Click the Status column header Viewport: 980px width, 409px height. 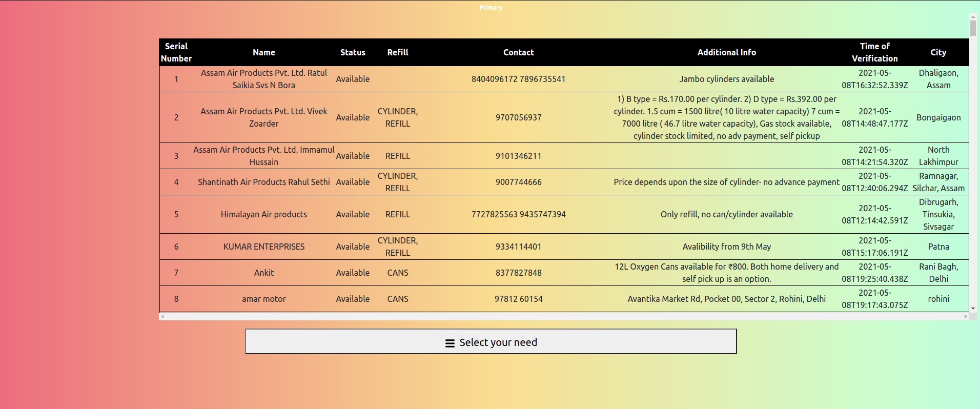(x=353, y=52)
